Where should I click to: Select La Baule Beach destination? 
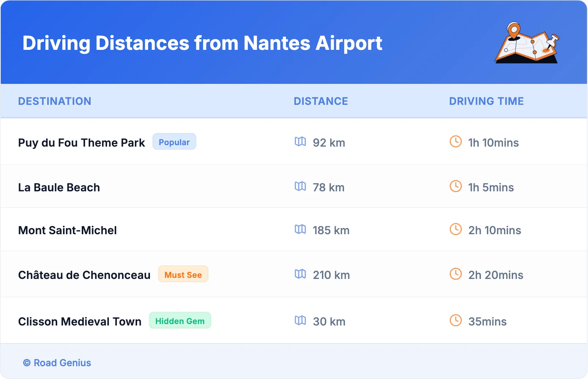pos(59,187)
